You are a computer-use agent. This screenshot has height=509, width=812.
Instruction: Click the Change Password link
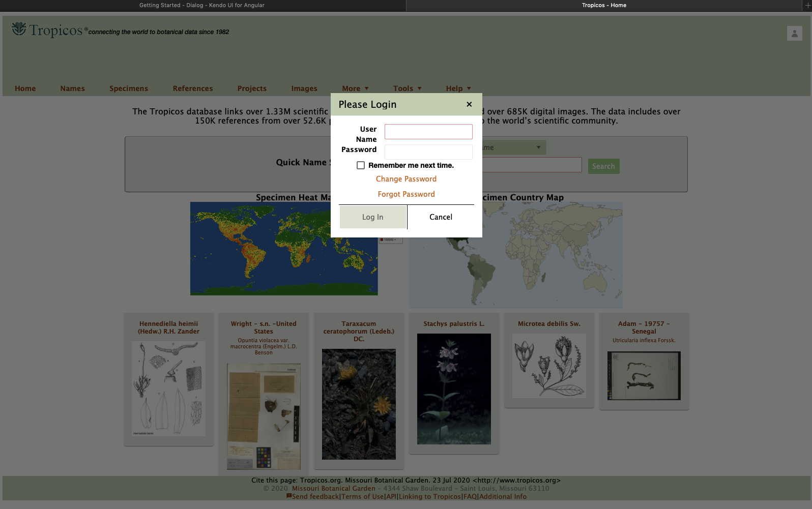(x=406, y=179)
